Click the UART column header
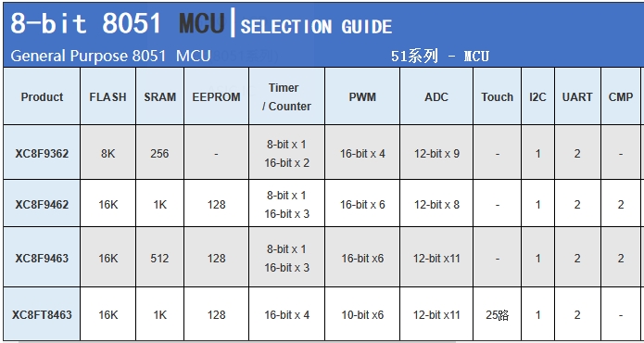 pos(577,97)
